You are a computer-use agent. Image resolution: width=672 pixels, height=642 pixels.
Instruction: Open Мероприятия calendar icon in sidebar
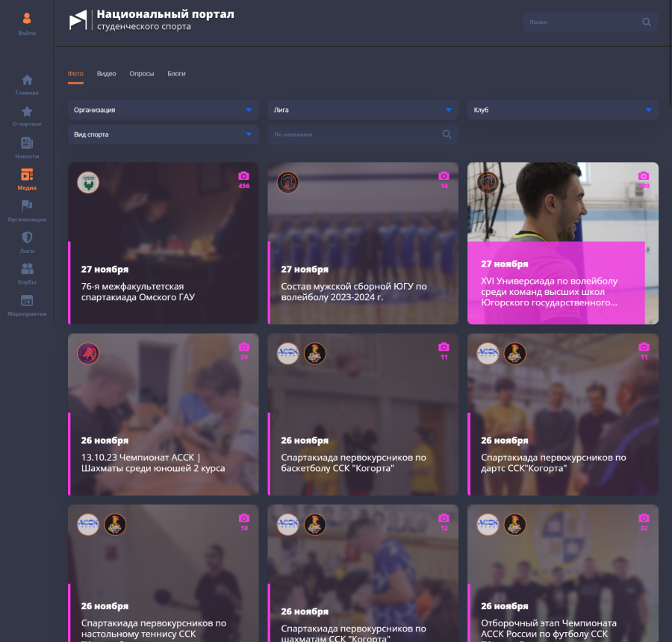tap(27, 300)
